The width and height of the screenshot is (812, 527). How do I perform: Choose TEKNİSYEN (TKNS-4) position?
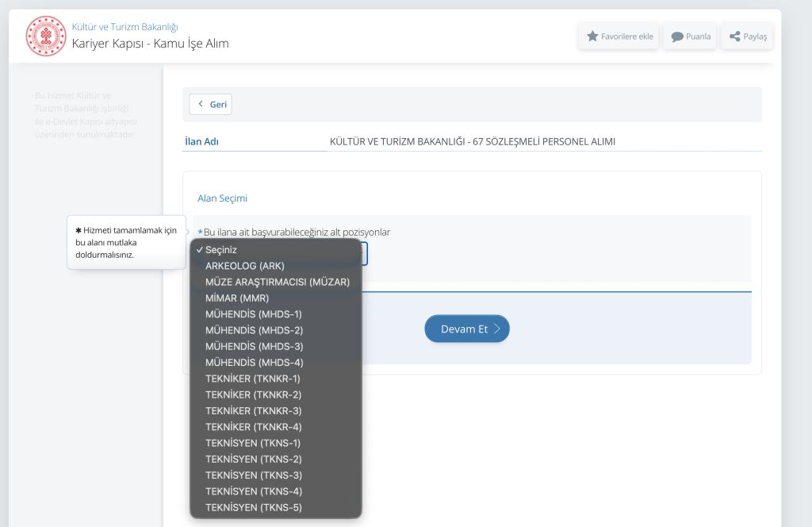[276, 490]
